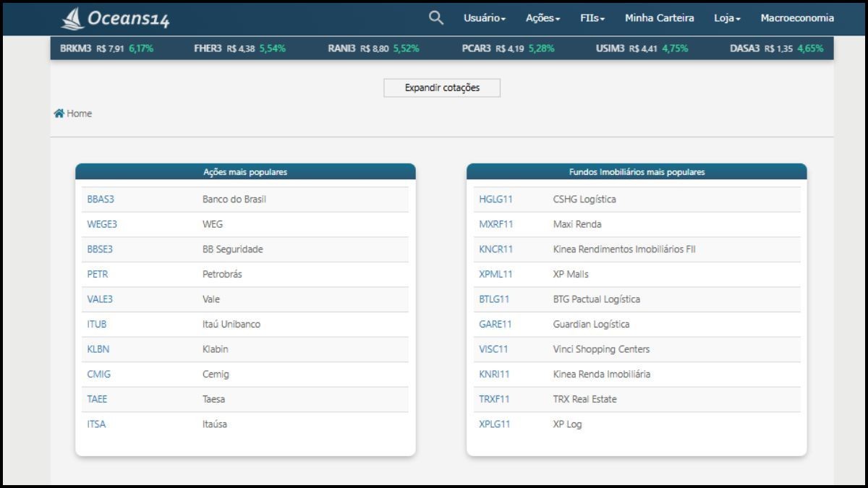Open the ITSA Itaúsa stock link

[x=96, y=424]
